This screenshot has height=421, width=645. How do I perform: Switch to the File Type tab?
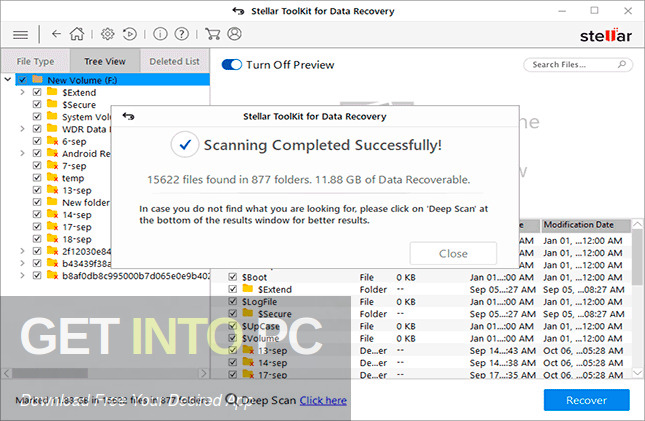pos(35,61)
